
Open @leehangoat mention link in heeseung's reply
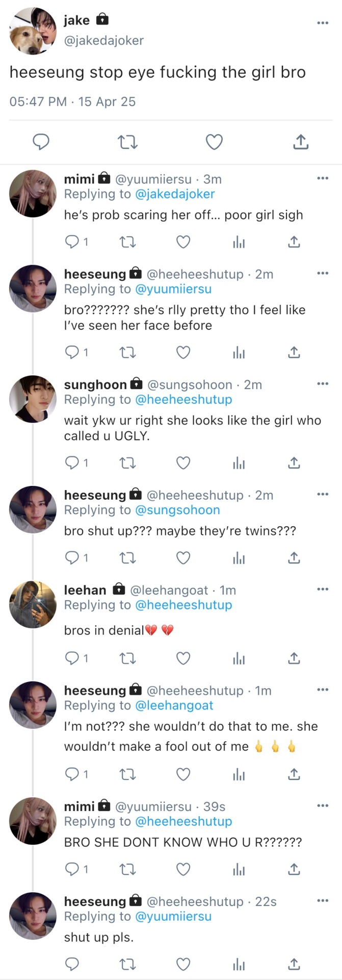point(174,705)
